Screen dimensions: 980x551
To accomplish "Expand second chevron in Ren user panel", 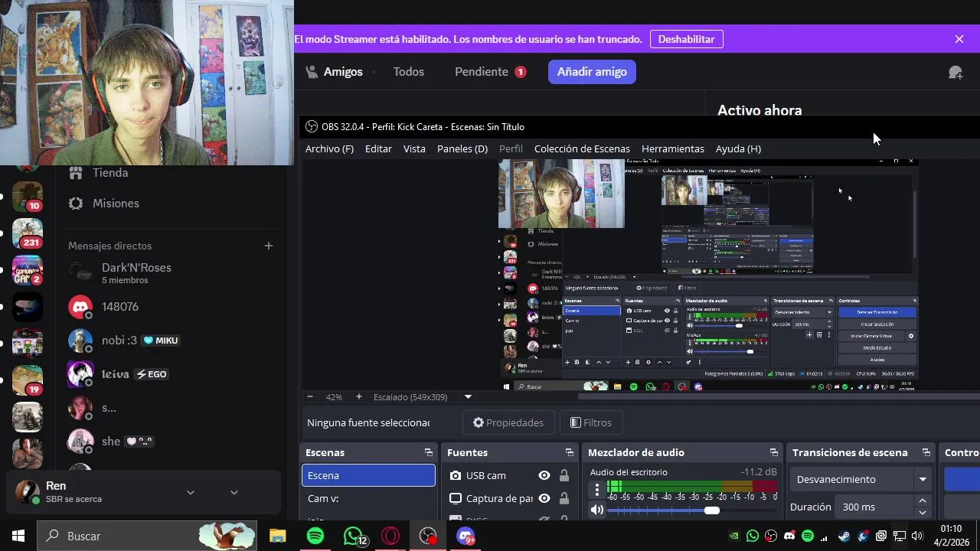I will tap(234, 492).
